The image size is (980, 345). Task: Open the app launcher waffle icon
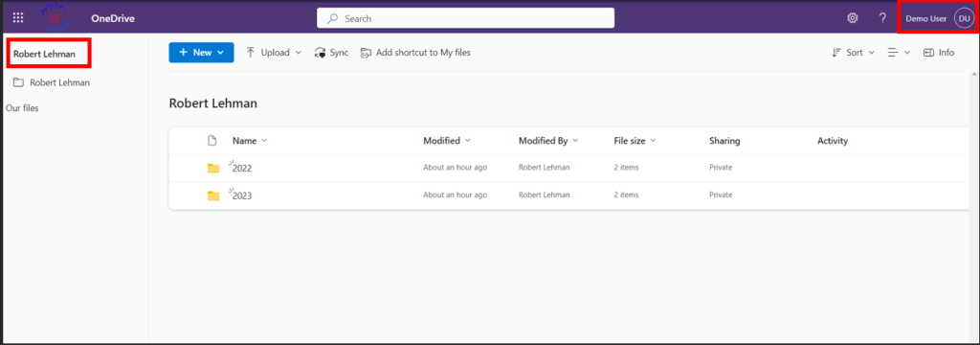pyautogui.click(x=18, y=18)
